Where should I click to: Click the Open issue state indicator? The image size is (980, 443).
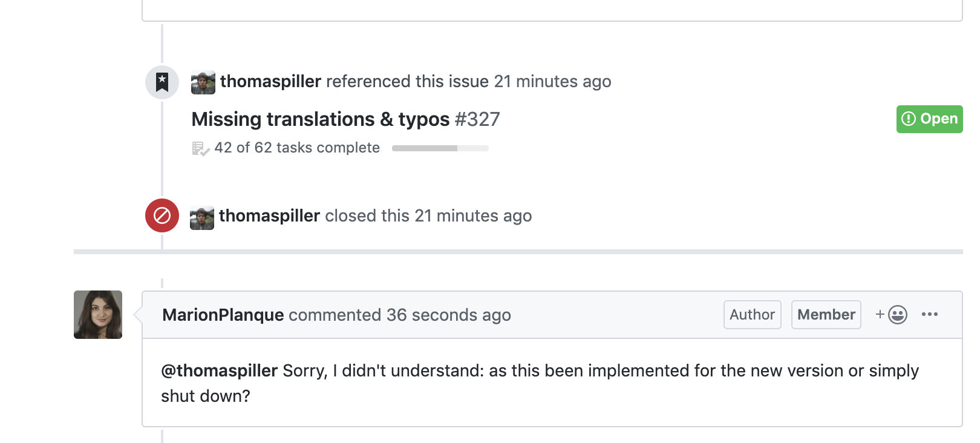pyautogui.click(x=929, y=119)
